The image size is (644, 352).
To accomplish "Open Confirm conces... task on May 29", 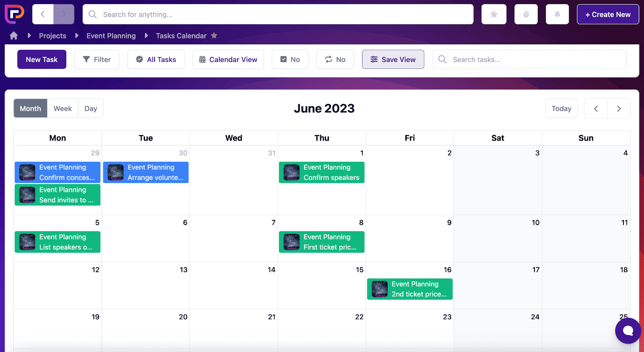I will (58, 172).
